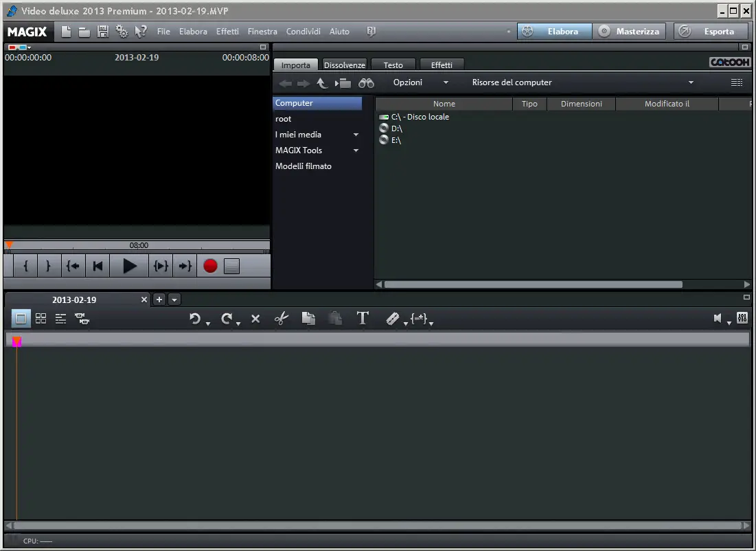
Task: Select Computer in the sidebar
Action: [x=317, y=103]
